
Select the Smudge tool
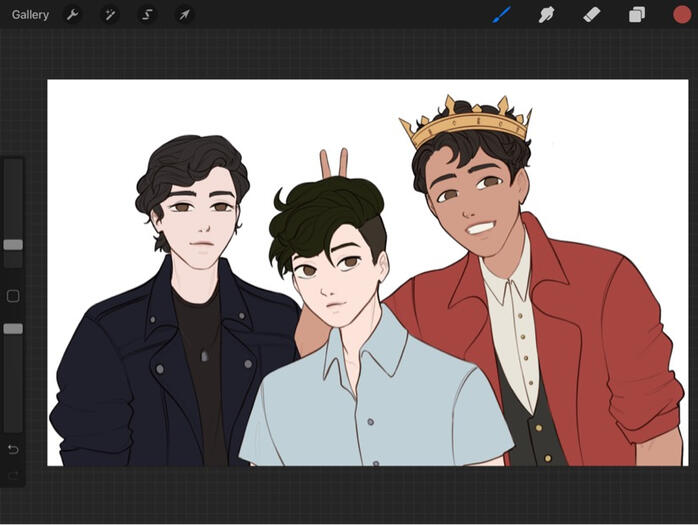click(x=547, y=15)
